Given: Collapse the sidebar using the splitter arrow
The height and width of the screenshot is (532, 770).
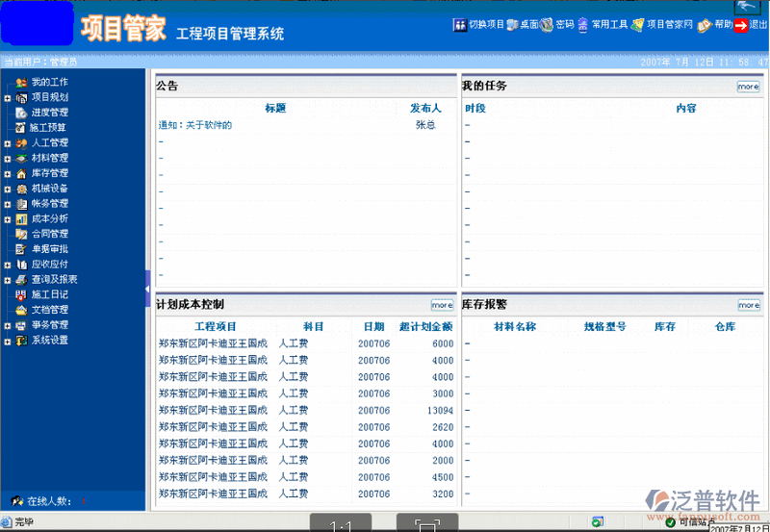Looking at the screenshot, I should click(147, 276).
